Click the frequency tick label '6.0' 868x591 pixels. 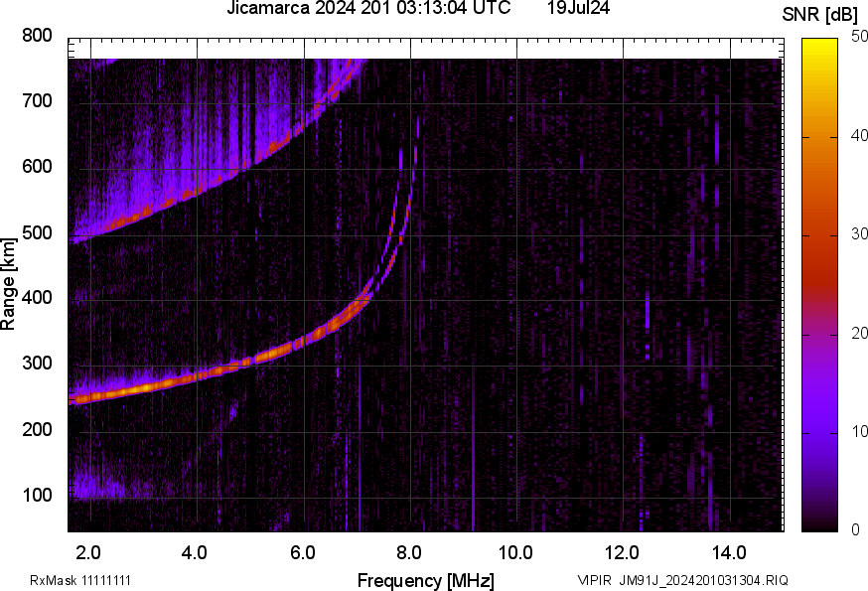tap(303, 553)
